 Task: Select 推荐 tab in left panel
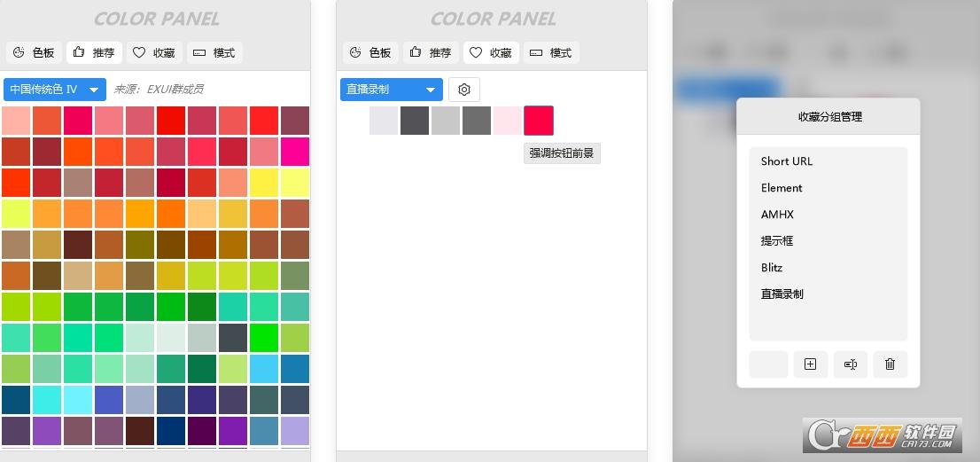(94, 53)
